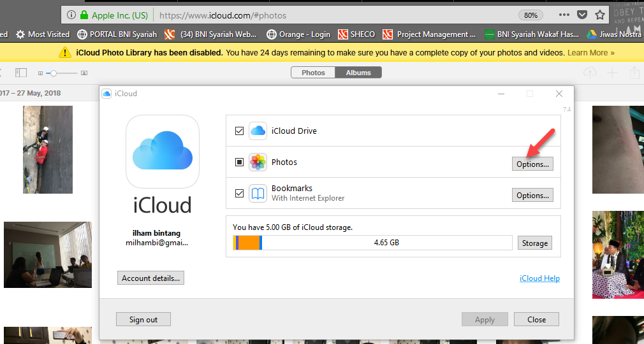Switch to the Albums tab on iCloud.com
644x344 pixels.
tap(358, 73)
